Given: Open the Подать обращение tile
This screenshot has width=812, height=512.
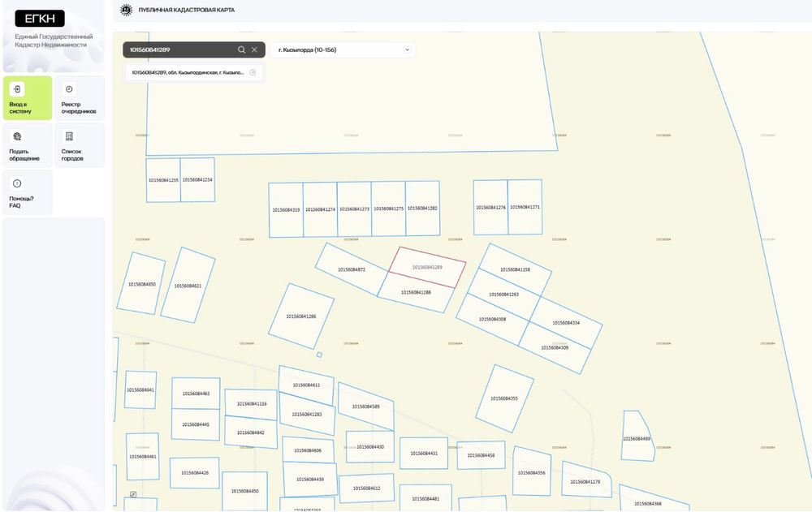Looking at the screenshot, I should pyautogui.click(x=28, y=145).
